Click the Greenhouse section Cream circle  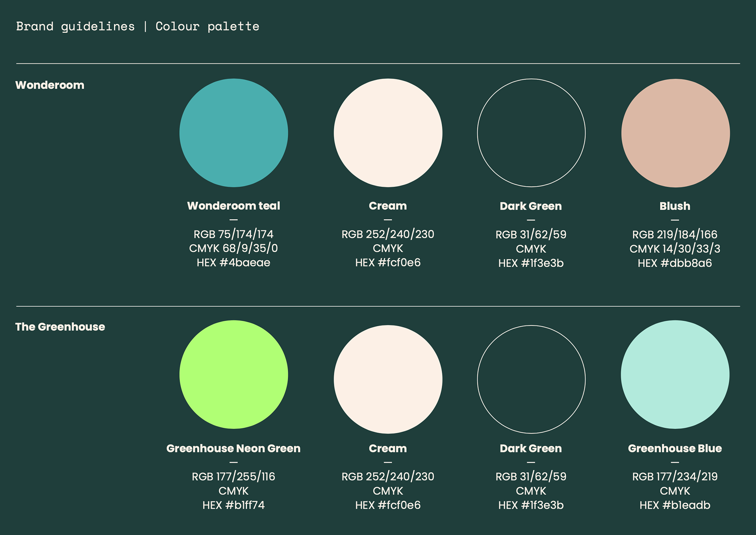tap(388, 379)
